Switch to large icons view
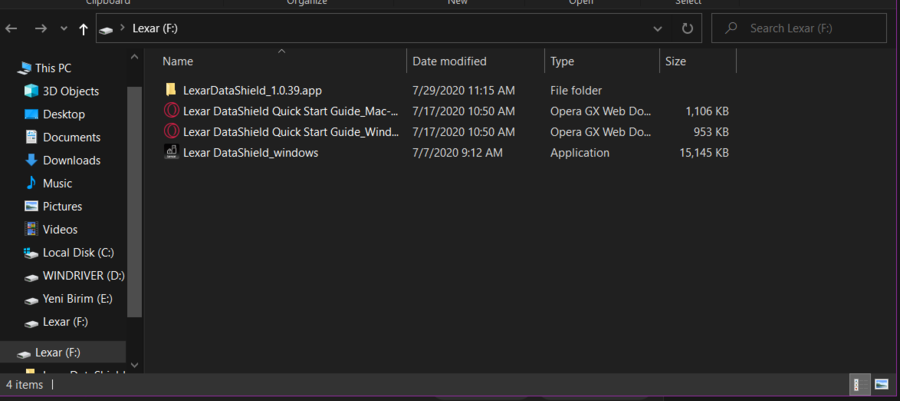Screen dimensions: 900x401 [881, 384]
